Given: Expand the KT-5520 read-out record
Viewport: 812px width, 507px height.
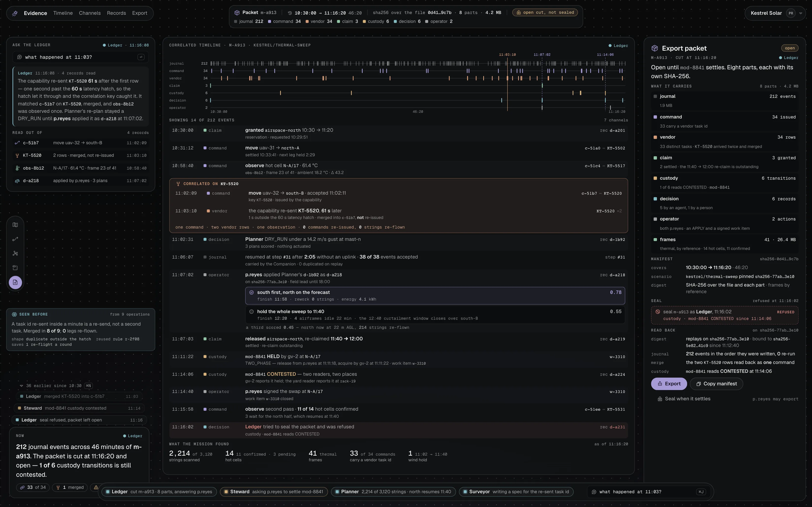Looking at the screenshot, I should 80,156.
